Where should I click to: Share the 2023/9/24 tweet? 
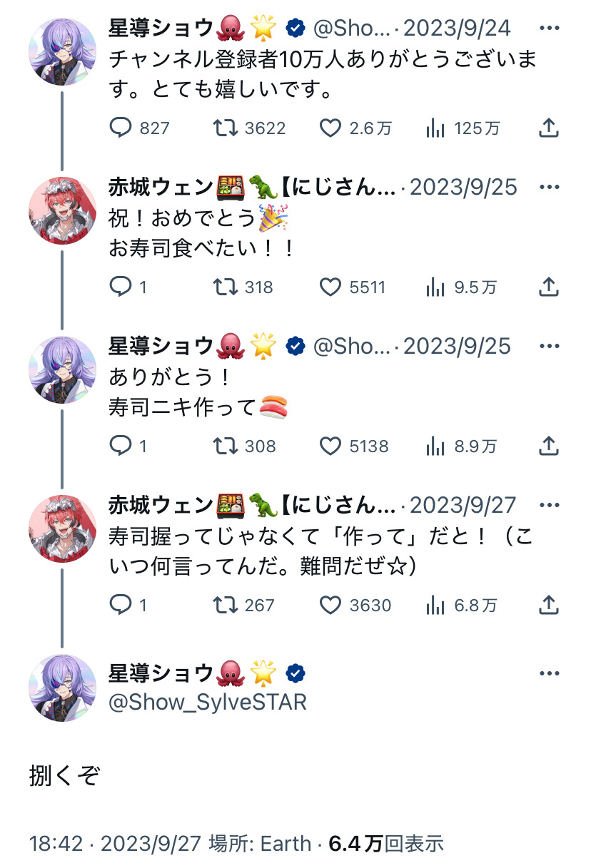click(x=547, y=128)
